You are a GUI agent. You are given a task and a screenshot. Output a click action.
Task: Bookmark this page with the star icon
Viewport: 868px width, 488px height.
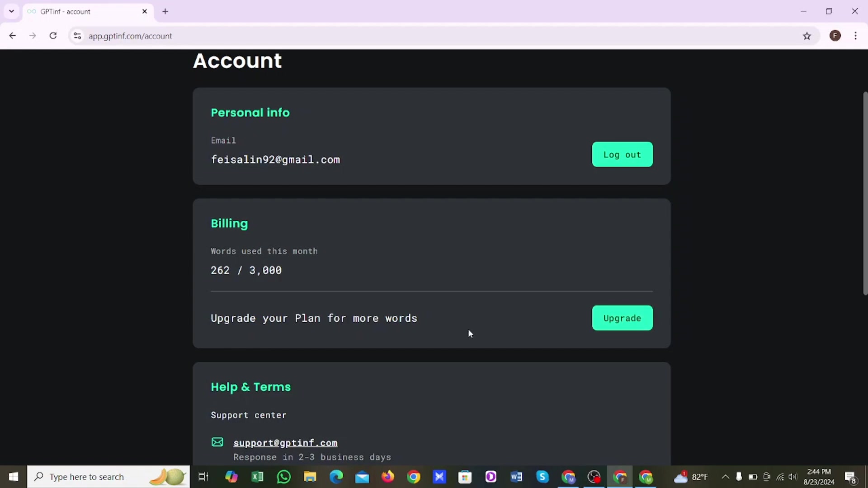(807, 36)
